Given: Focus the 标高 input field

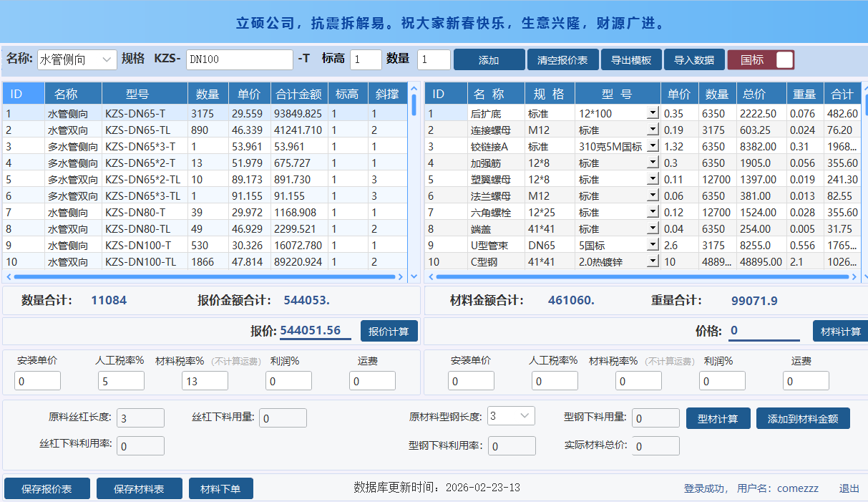Looking at the screenshot, I should (x=366, y=59).
